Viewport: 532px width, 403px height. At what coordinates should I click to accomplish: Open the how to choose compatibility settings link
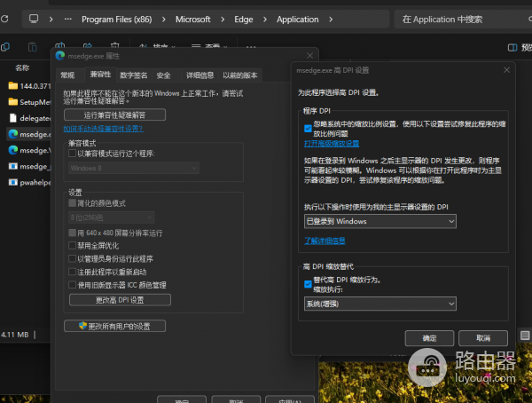click(104, 129)
